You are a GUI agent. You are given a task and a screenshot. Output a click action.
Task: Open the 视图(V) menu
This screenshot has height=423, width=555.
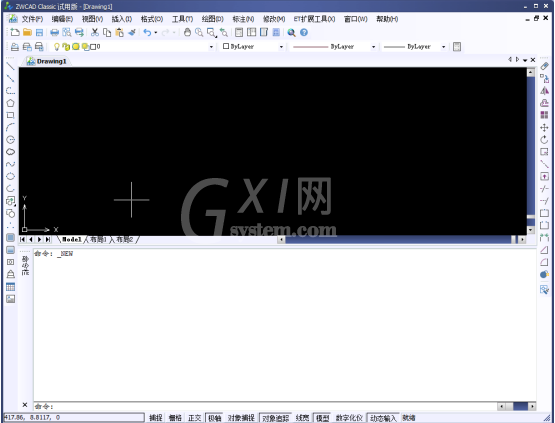tap(92, 19)
